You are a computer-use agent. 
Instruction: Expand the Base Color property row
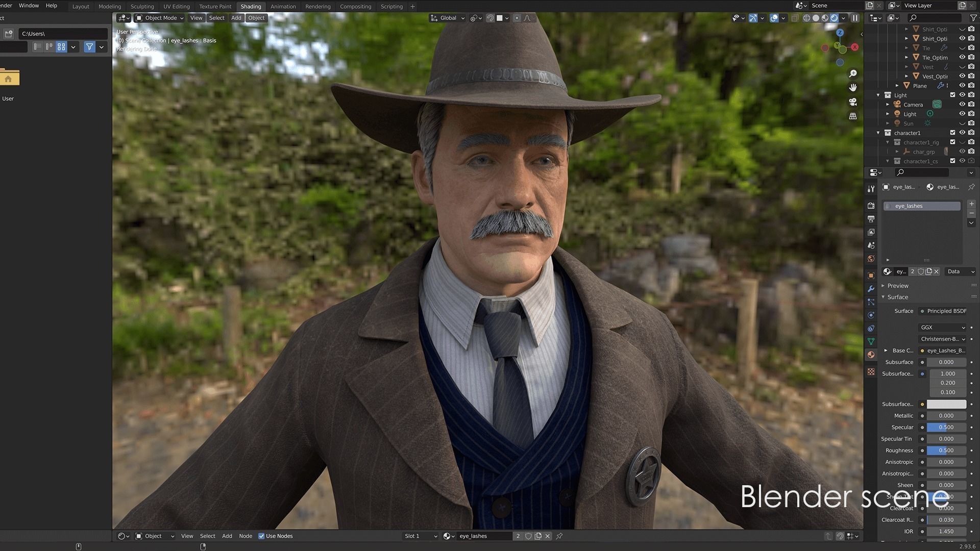click(x=886, y=350)
